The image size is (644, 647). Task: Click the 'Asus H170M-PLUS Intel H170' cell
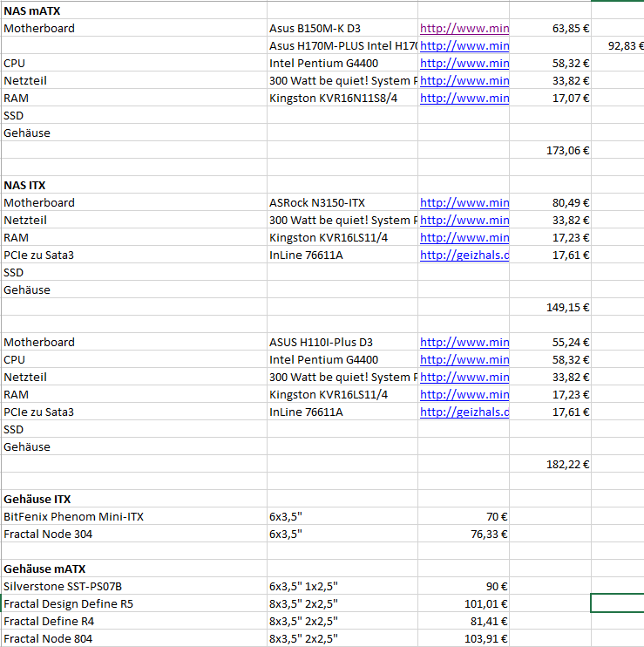tap(343, 45)
